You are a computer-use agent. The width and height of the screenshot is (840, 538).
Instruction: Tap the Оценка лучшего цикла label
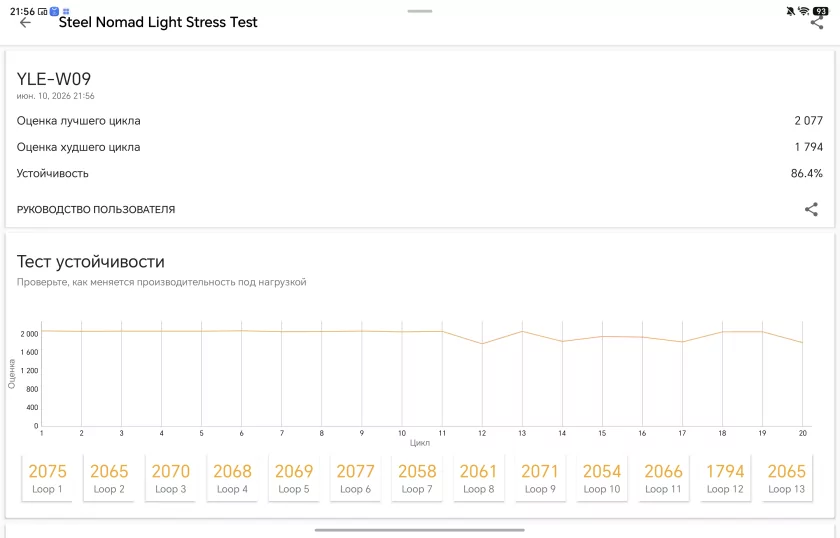click(x=78, y=121)
